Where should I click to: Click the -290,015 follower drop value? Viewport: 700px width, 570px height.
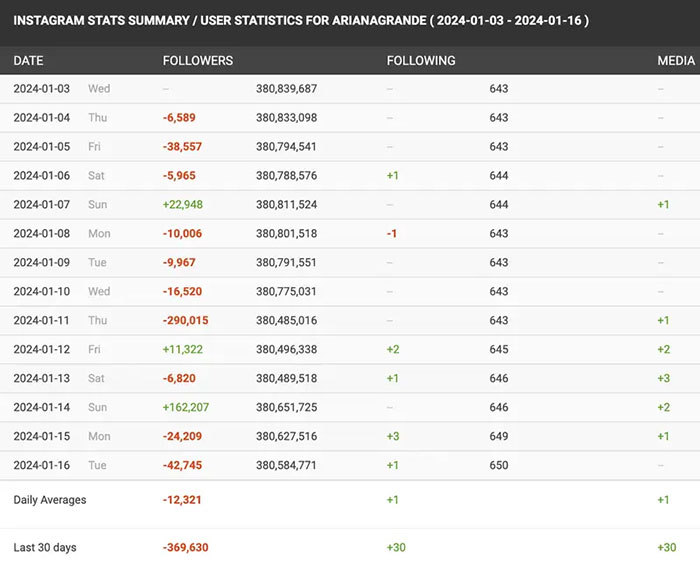point(186,321)
